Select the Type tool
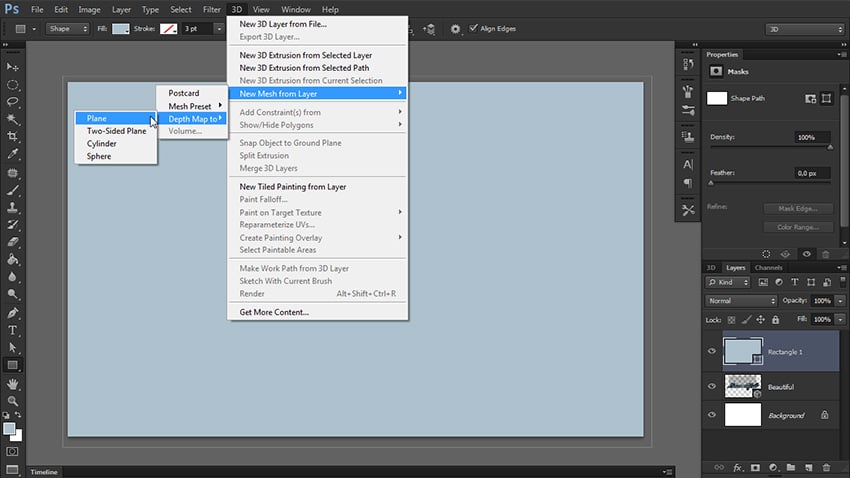 pyautogui.click(x=13, y=330)
